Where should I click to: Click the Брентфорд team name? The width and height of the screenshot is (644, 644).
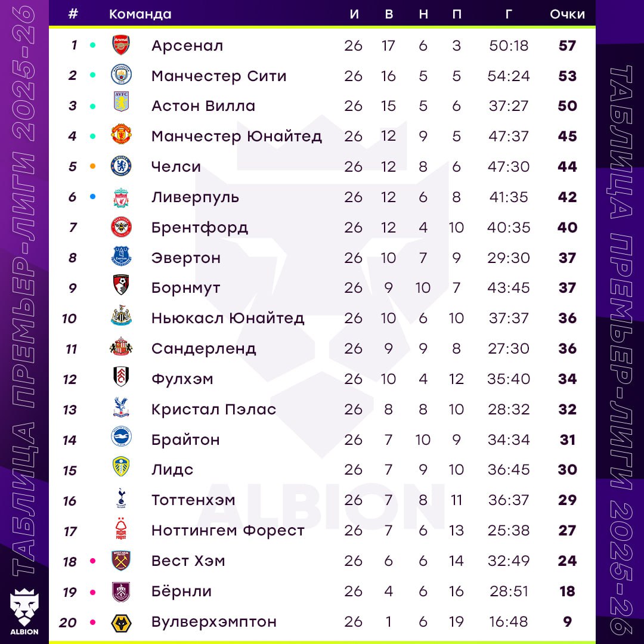200,227
